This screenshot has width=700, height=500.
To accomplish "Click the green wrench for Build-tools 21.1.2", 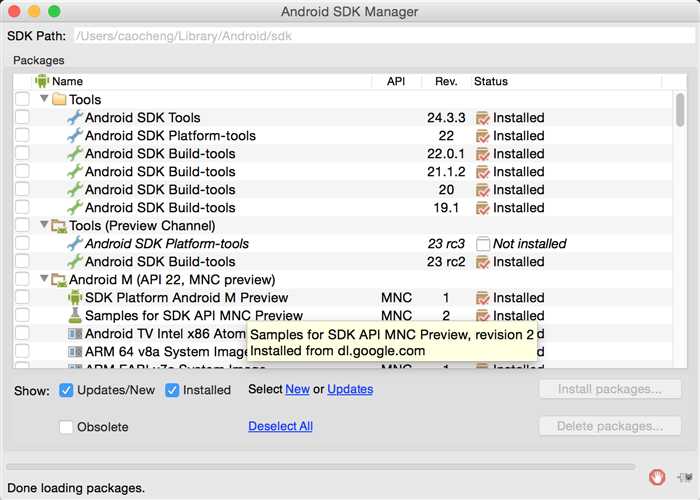I will [x=75, y=171].
